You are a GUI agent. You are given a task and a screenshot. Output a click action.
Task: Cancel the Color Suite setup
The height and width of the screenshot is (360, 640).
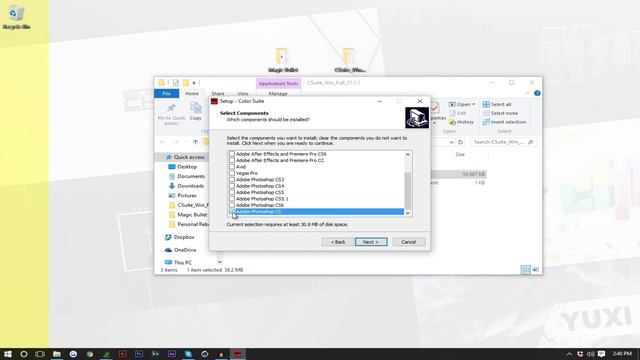408,242
